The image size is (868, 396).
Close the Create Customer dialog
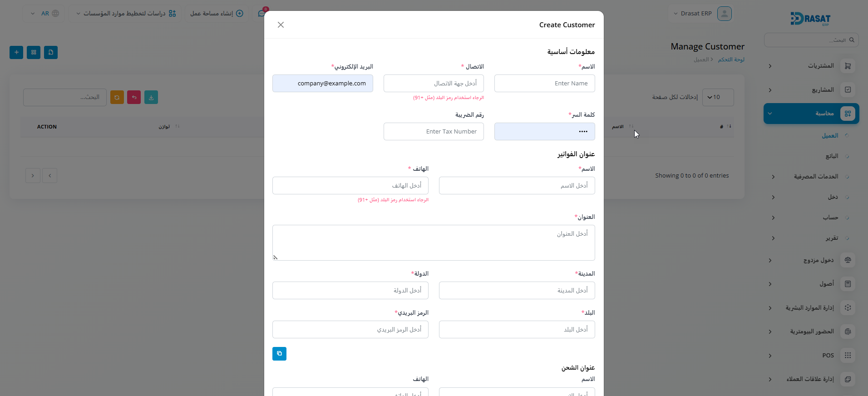point(281,25)
